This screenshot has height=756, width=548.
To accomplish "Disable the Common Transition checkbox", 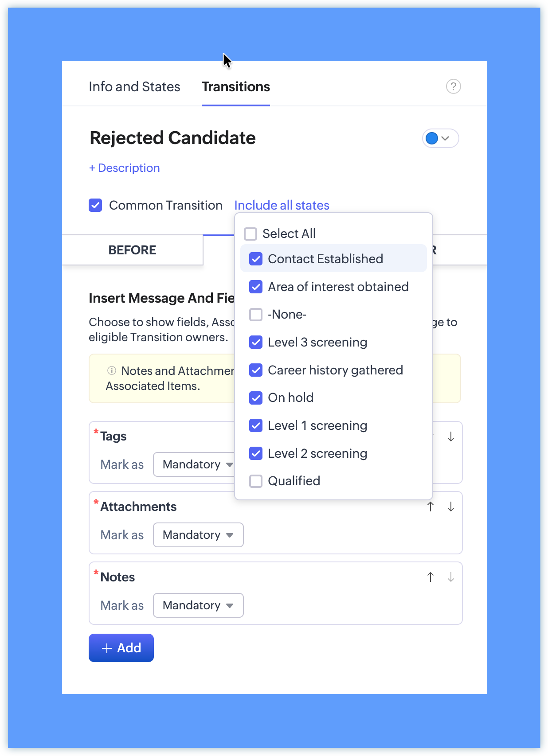I will (95, 205).
